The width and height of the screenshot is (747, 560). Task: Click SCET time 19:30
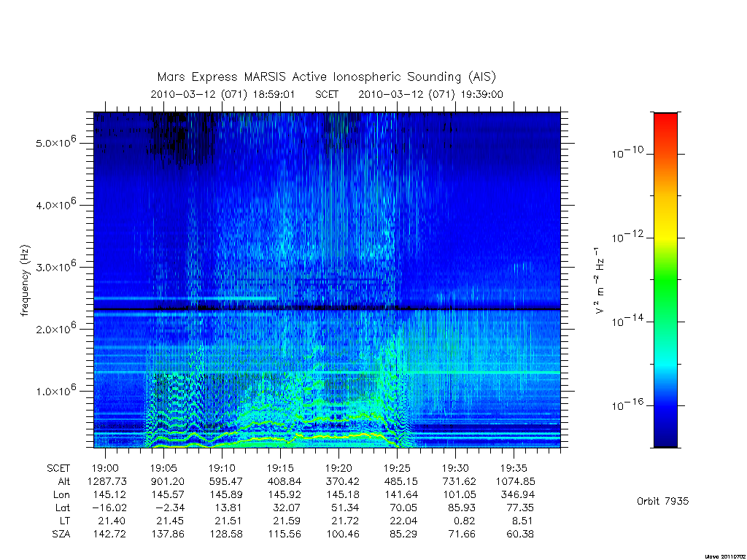coord(455,469)
